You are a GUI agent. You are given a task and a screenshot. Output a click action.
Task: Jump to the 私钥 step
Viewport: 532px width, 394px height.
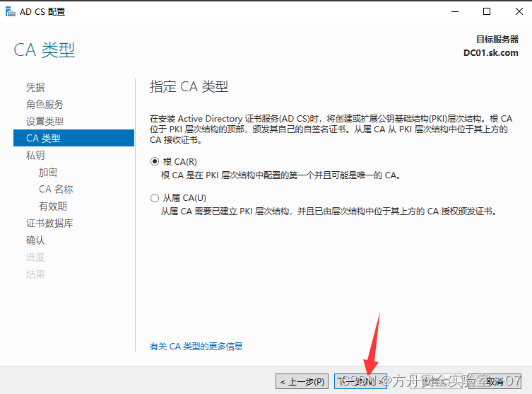coord(35,155)
